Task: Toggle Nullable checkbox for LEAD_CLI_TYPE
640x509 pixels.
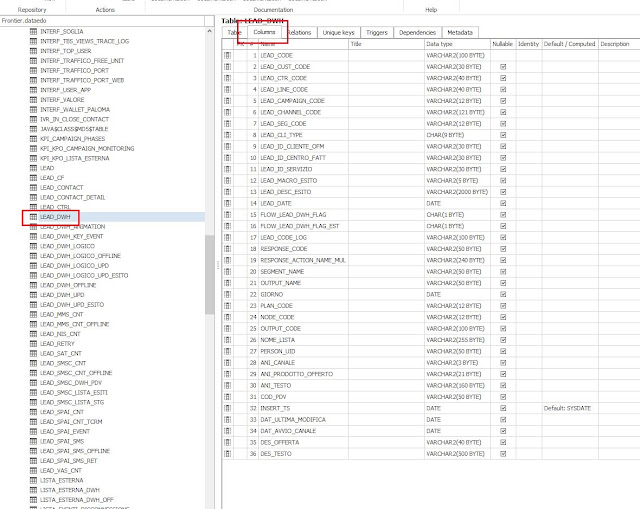Action: click(x=503, y=135)
